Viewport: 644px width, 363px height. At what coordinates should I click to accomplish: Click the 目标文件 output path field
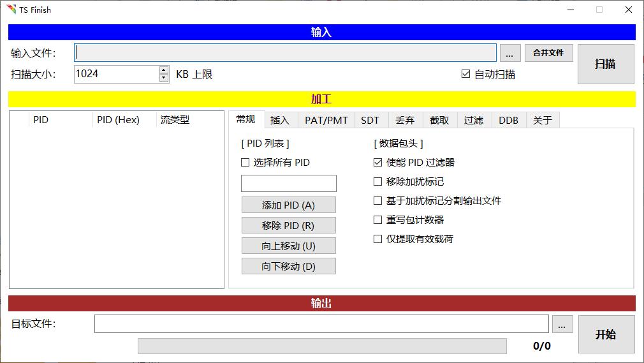[321, 324]
